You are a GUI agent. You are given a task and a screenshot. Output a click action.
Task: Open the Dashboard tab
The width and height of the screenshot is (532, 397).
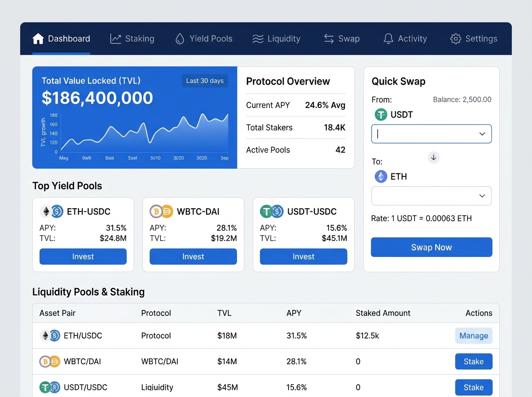click(61, 39)
